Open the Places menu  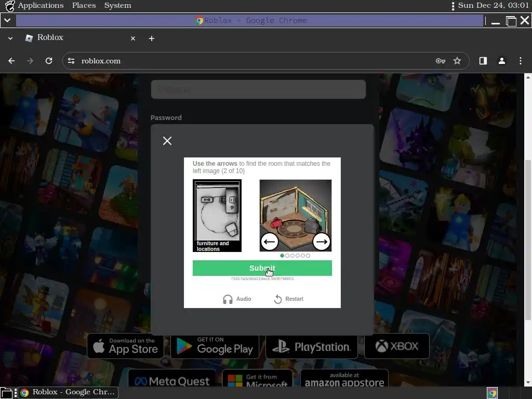84,5
